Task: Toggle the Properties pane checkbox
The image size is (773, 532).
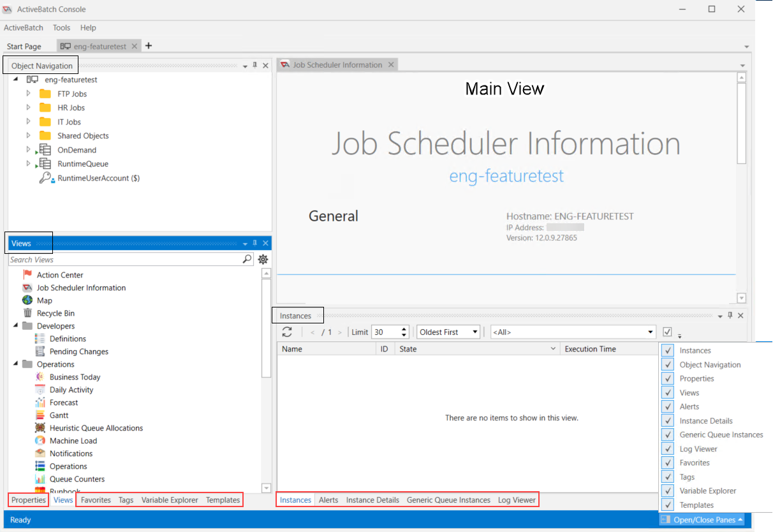Action: click(x=668, y=378)
